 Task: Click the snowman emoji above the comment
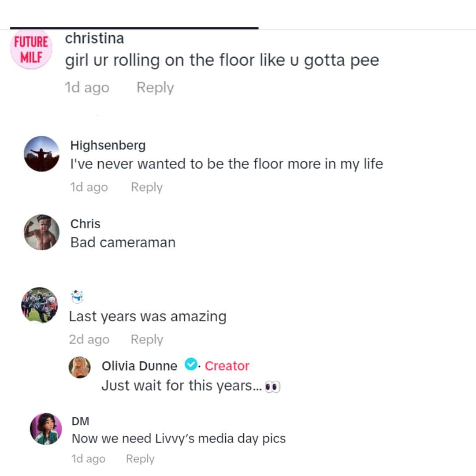pyautogui.click(x=78, y=297)
